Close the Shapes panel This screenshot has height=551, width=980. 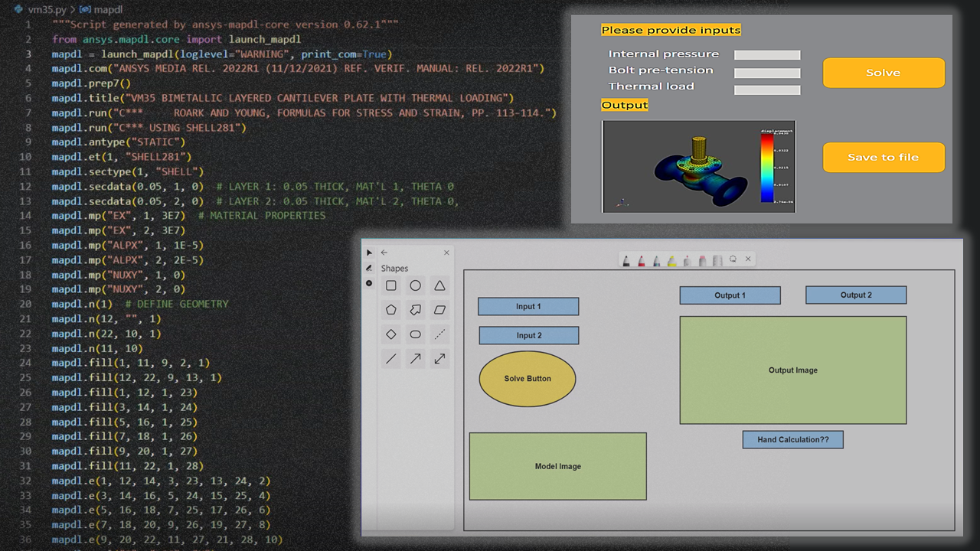(446, 253)
